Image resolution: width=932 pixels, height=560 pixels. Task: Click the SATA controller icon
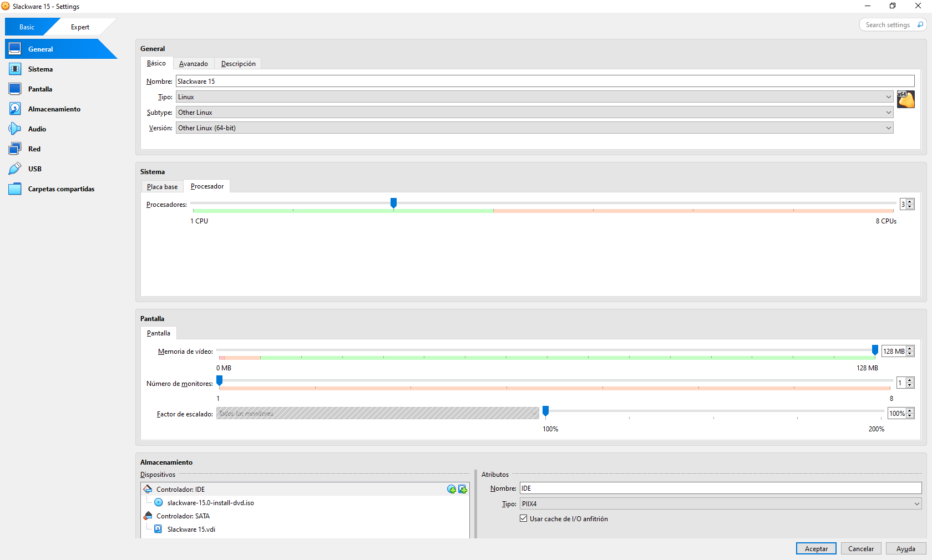point(148,516)
